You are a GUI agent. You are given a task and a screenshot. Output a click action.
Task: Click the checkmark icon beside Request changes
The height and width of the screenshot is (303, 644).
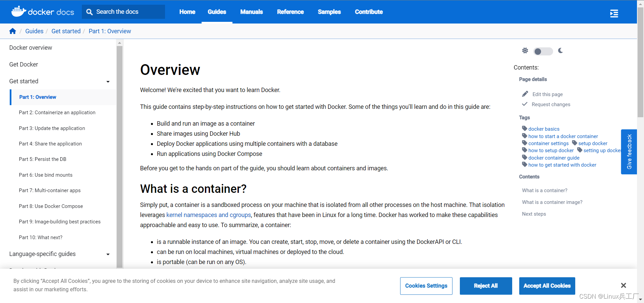pos(525,104)
